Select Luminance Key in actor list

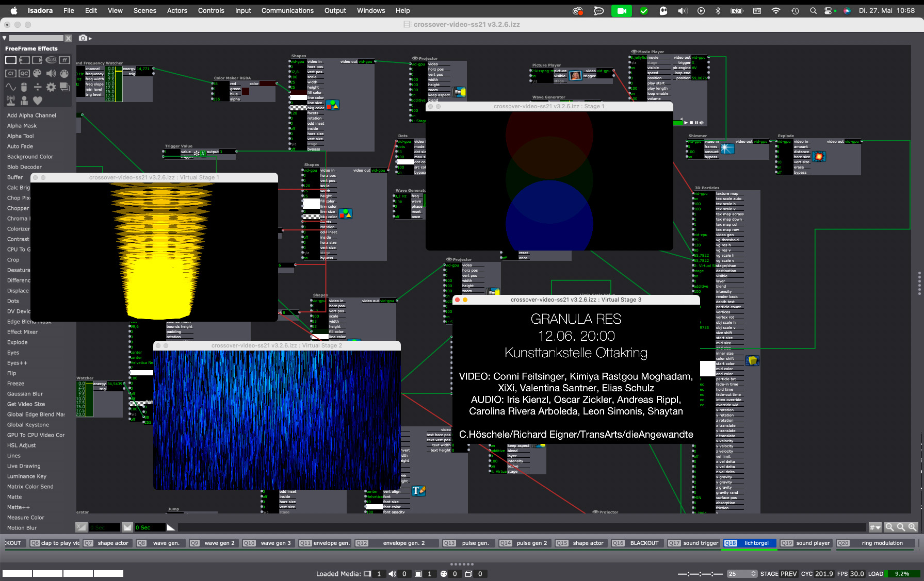[x=27, y=476]
